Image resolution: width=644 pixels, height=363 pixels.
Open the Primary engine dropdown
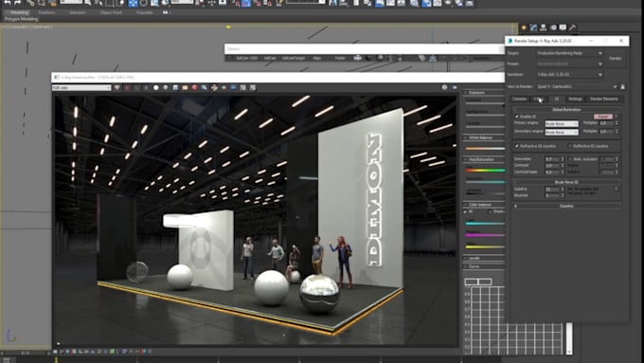[x=562, y=124]
